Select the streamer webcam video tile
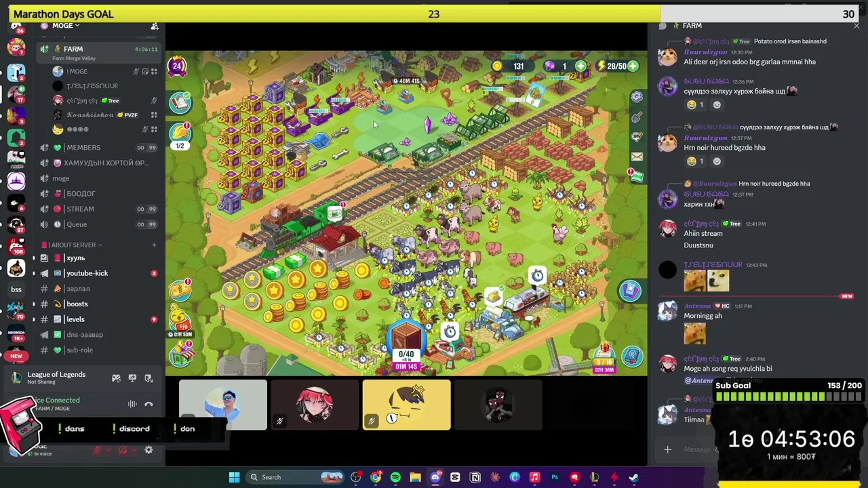The width and height of the screenshot is (868, 488). click(x=223, y=405)
